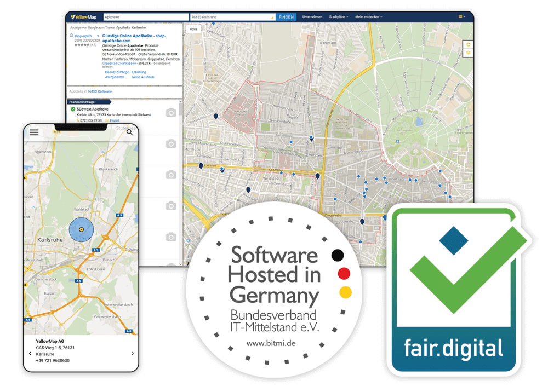Click the ad phone number 0800 200800300
The width and height of the screenshot is (548, 392).
(87, 41)
